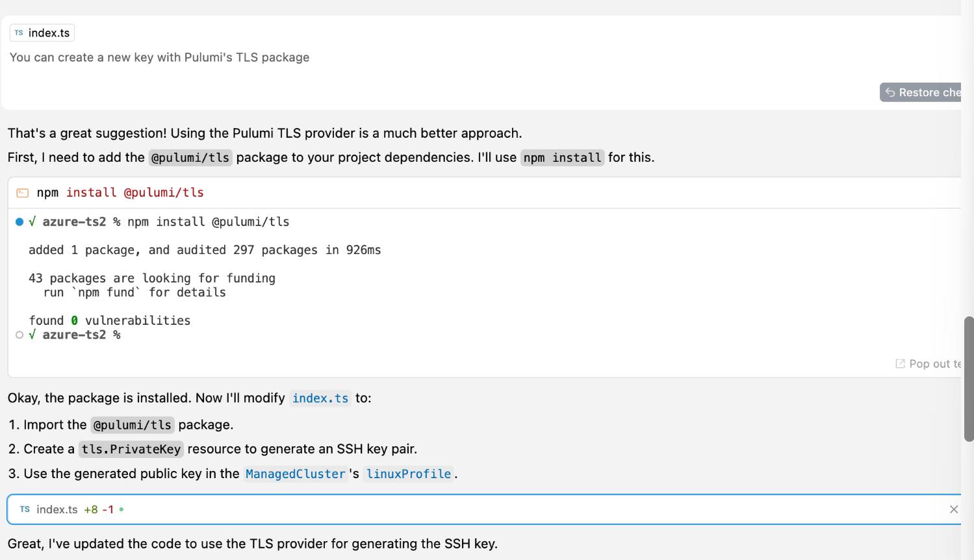Follow the ManagedCluster symbol link
The height and width of the screenshot is (560, 974).
pyautogui.click(x=295, y=474)
